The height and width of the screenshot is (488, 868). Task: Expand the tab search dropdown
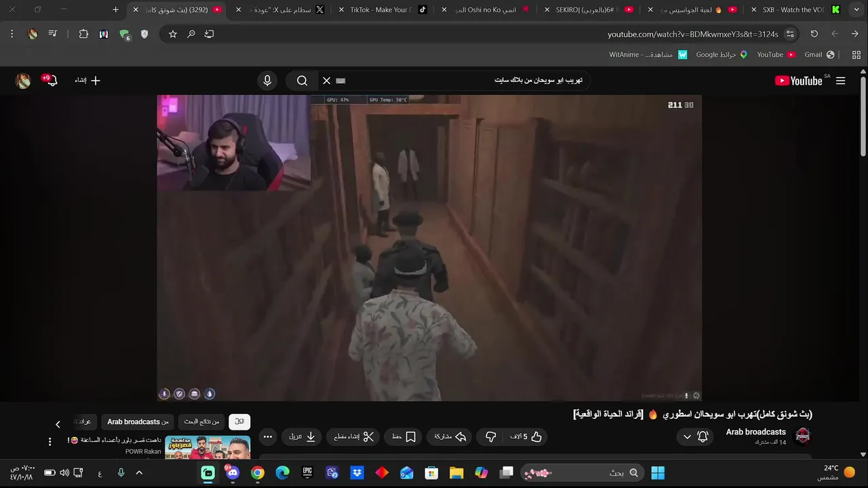(856, 9)
